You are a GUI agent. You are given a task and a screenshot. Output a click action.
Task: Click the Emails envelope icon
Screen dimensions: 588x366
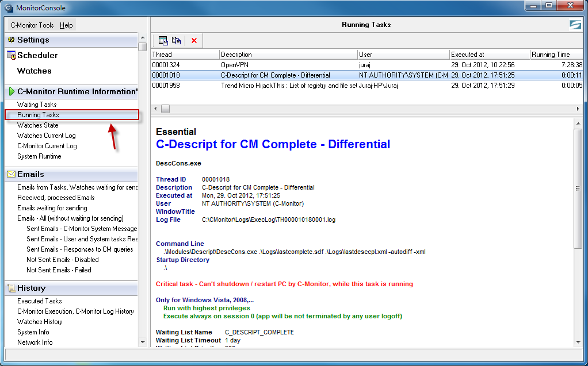pyautogui.click(x=12, y=174)
